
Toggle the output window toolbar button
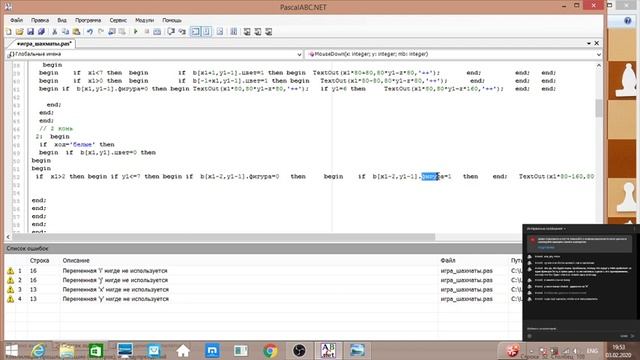click(196, 31)
